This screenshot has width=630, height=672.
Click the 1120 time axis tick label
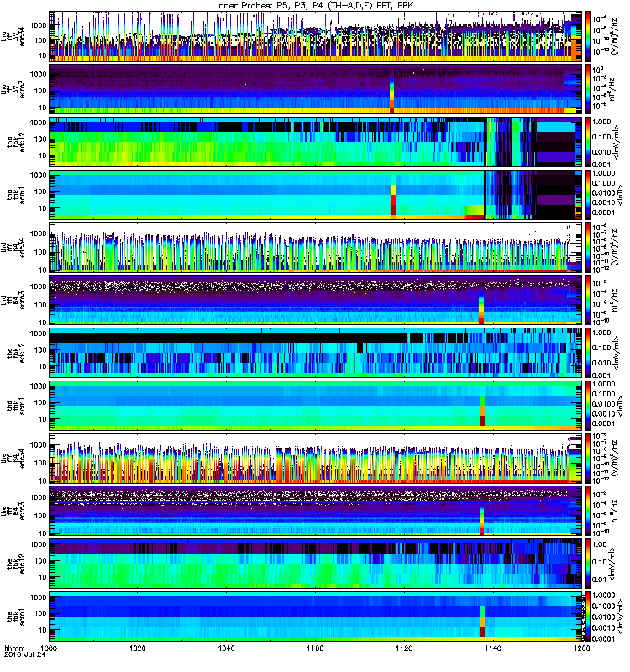pos(404,648)
